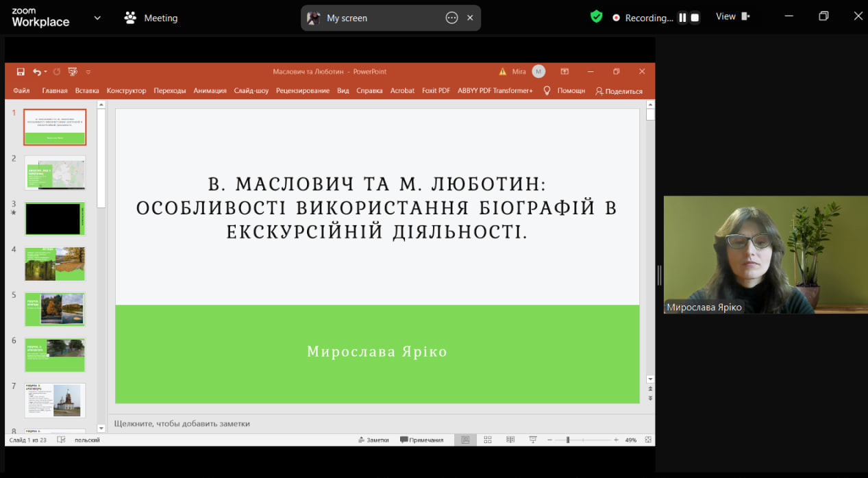Open the Вид ribbon tab
The width and height of the screenshot is (868, 478).
[x=343, y=90]
